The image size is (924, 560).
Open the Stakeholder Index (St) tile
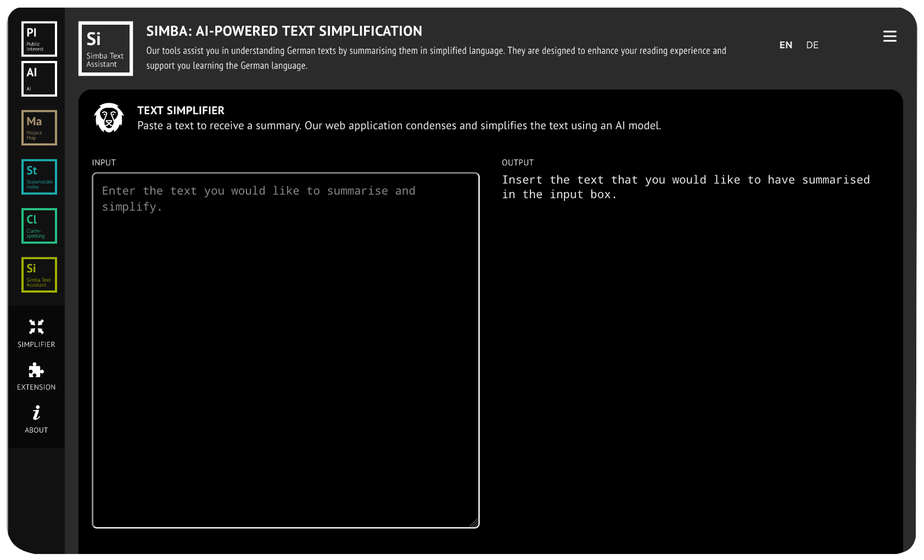pos(39,177)
